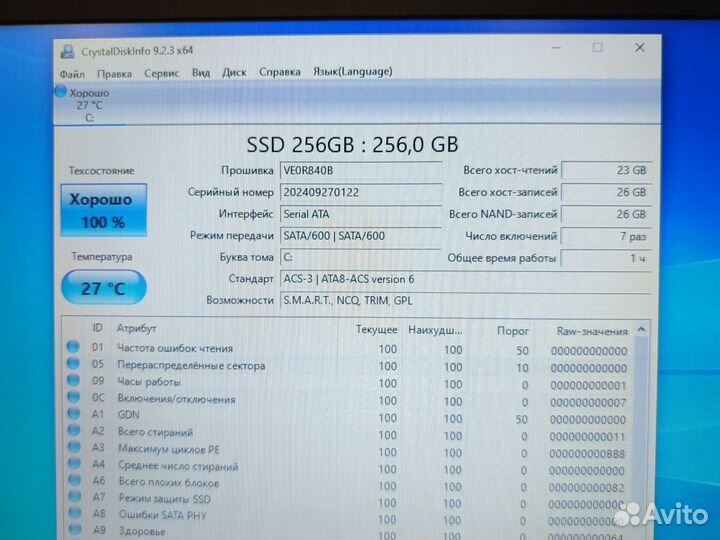The height and width of the screenshot is (540, 720).
Task: Click the CrystalDiskInfo app icon in title bar
Action: click(x=68, y=51)
